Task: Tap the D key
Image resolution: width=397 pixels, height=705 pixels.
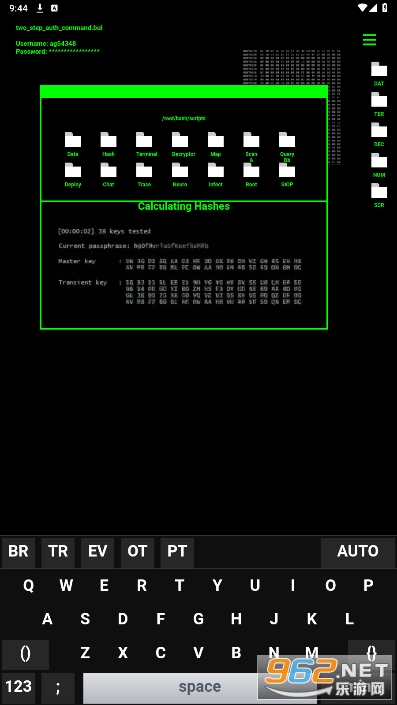Action: pyautogui.click(x=123, y=619)
